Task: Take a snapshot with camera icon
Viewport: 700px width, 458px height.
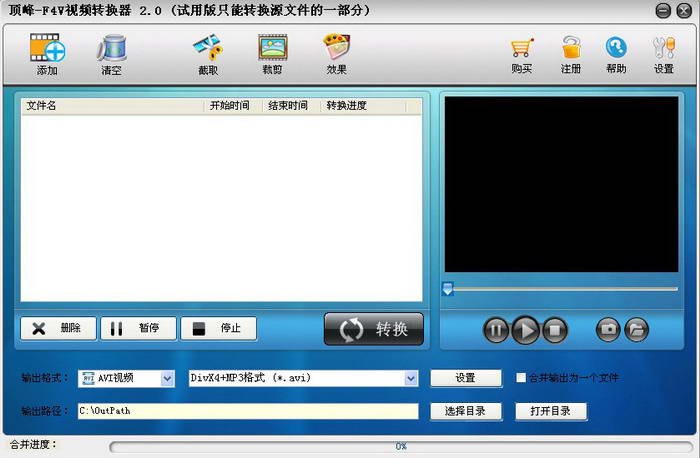Action: click(608, 330)
